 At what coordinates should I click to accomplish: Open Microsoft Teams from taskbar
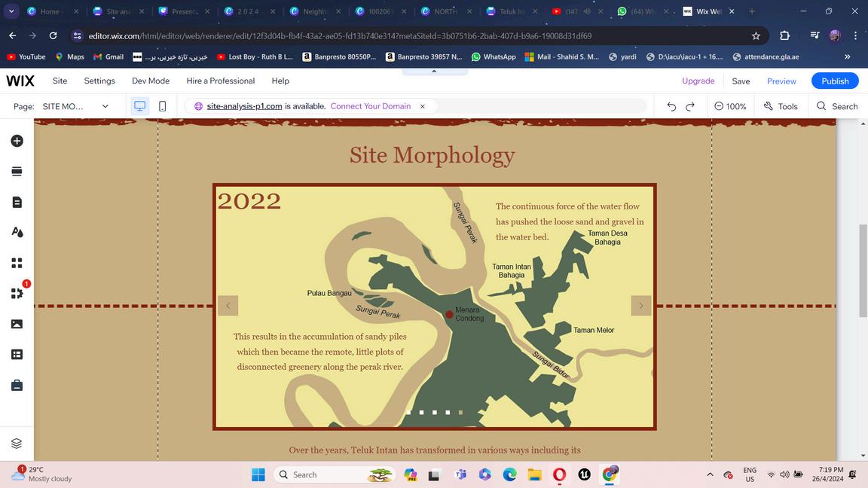(460, 474)
